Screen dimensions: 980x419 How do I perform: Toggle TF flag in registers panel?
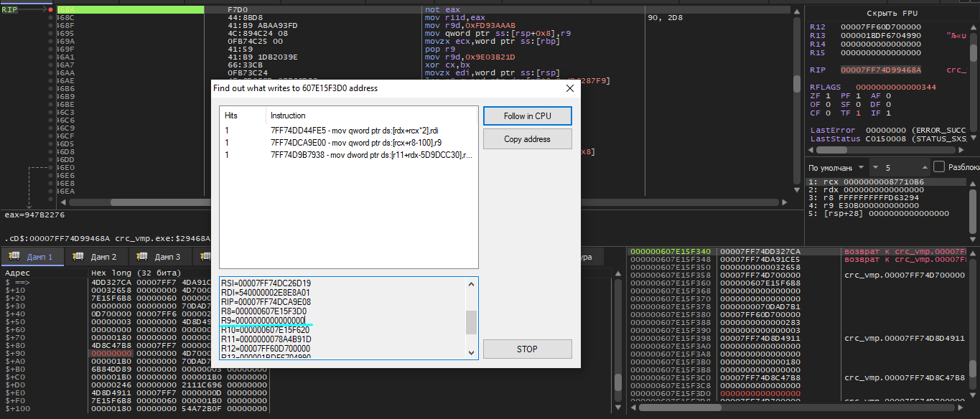[850, 113]
